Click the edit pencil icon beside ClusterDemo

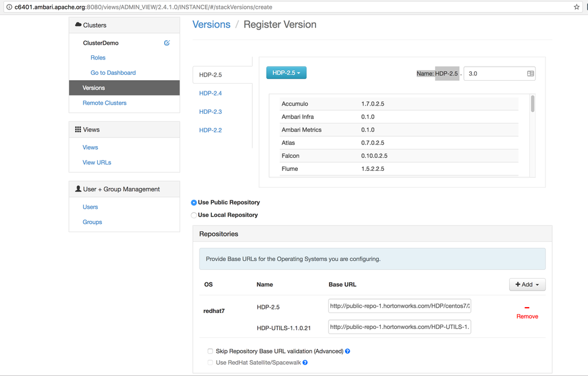tap(167, 42)
